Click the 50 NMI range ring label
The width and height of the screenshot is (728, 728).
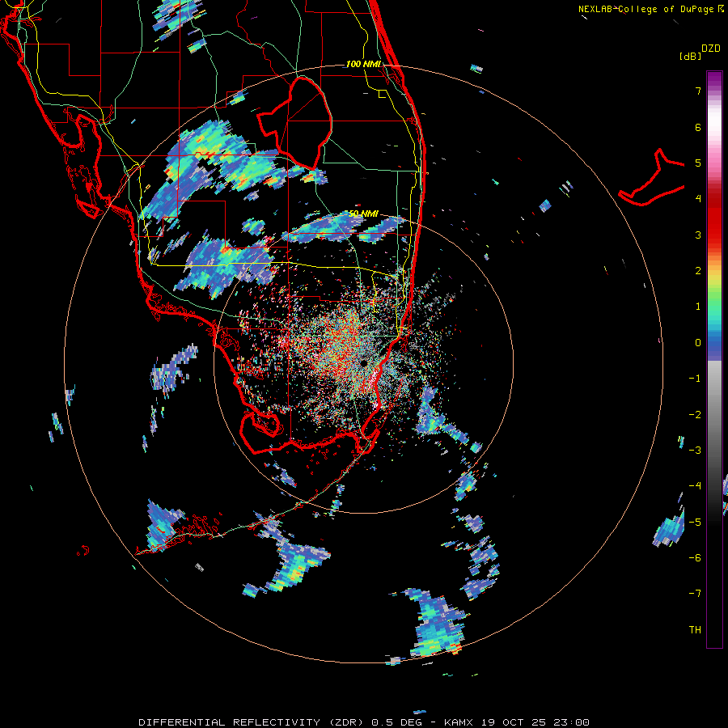point(363,214)
